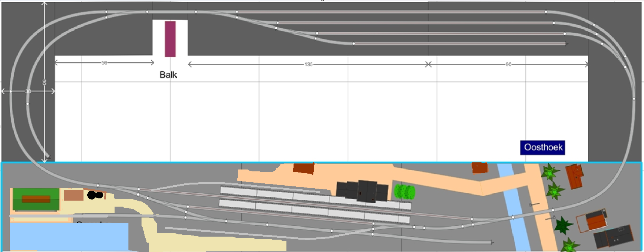The image size is (644, 252).
Task: Click the L-shaped red-roof house
Action: [x=574, y=175]
